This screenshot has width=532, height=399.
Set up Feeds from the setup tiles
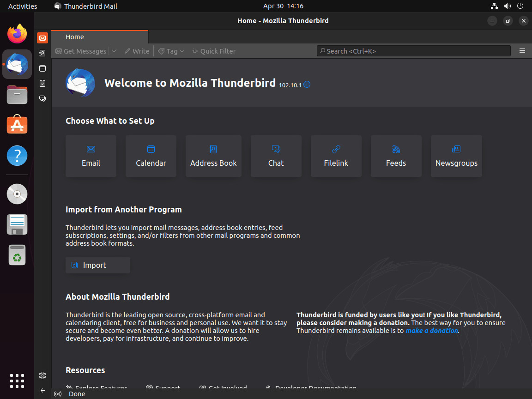click(x=396, y=156)
